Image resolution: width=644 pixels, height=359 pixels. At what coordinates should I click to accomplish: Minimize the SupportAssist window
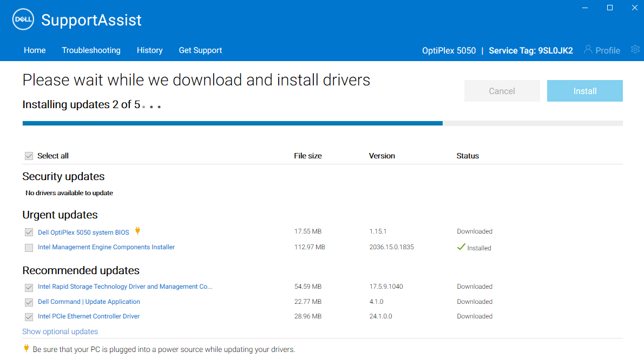[585, 8]
